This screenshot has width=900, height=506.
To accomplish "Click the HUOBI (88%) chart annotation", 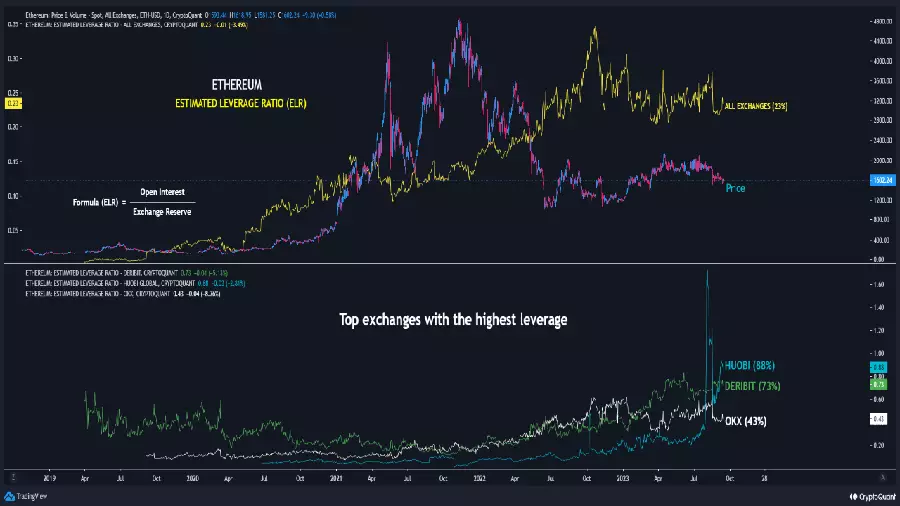I will [750, 365].
